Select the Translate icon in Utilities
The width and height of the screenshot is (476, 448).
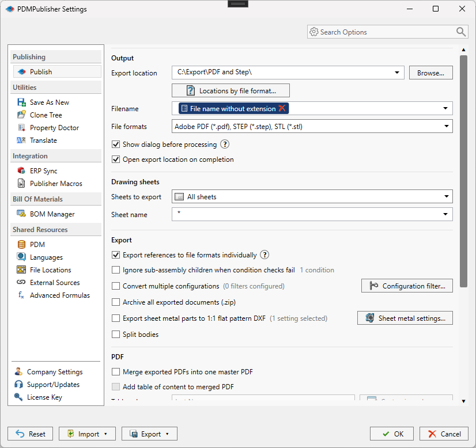(x=21, y=141)
